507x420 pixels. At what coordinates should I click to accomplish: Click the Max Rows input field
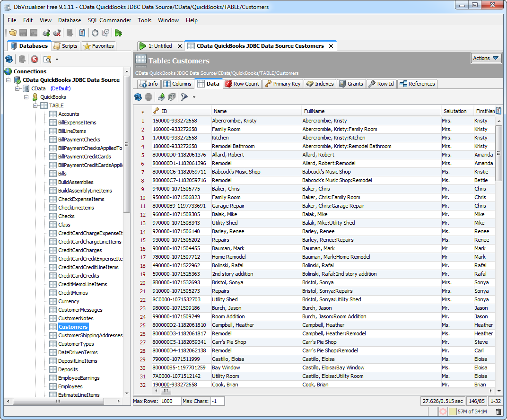coord(170,401)
